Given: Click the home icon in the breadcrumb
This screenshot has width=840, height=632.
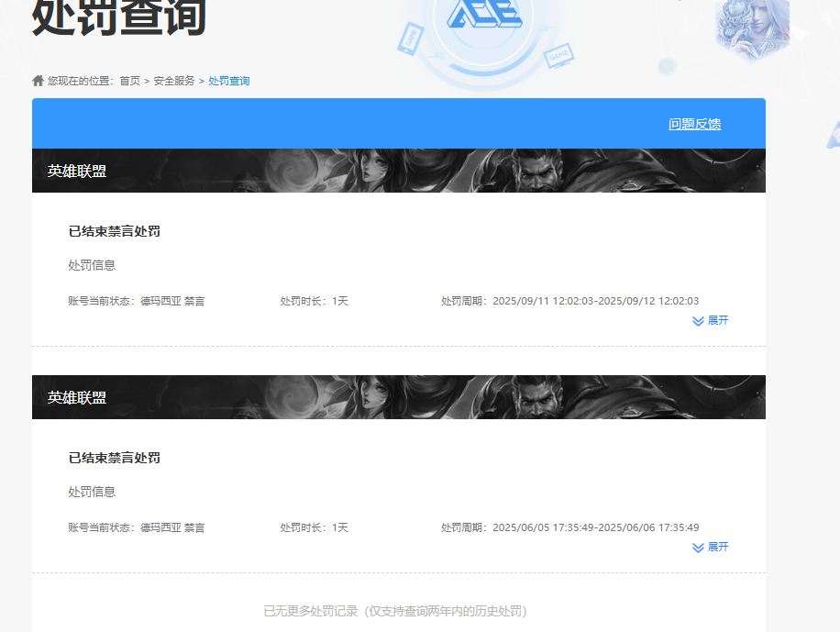Looking at the screenshot, I should (38, 81).
